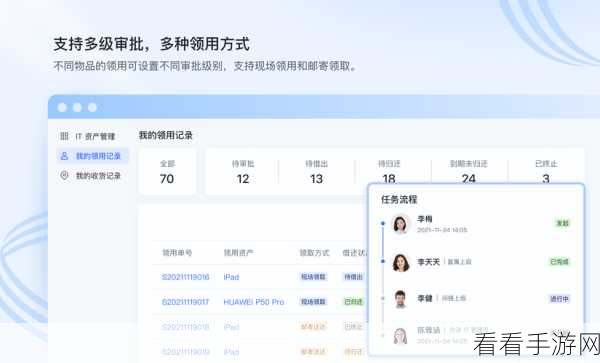Click the 待借出 status in row S20211119016

click(353, 277)
